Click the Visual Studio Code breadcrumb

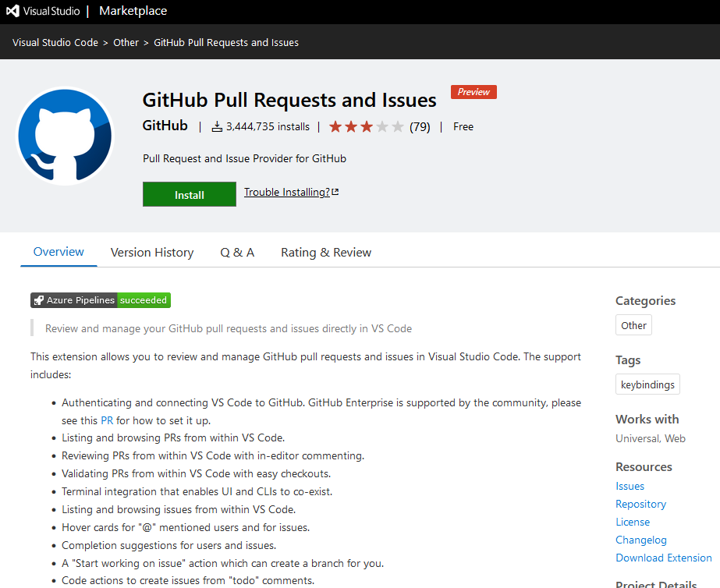pyautogui.click(x=55, y=43)
